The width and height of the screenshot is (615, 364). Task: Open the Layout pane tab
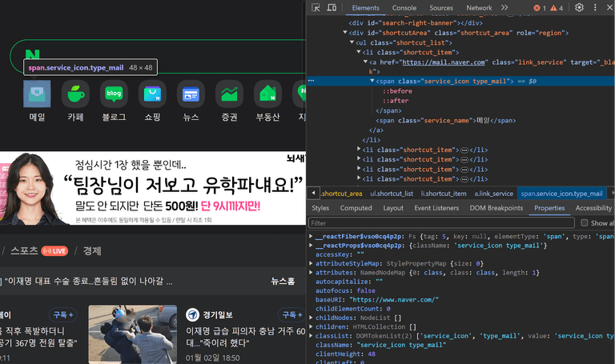coord(393,208)
